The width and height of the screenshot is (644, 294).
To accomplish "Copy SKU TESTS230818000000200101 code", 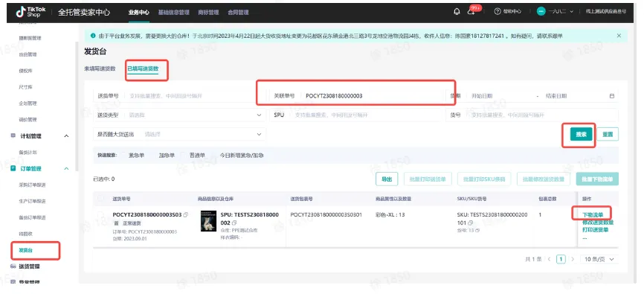I will [470, 223].
